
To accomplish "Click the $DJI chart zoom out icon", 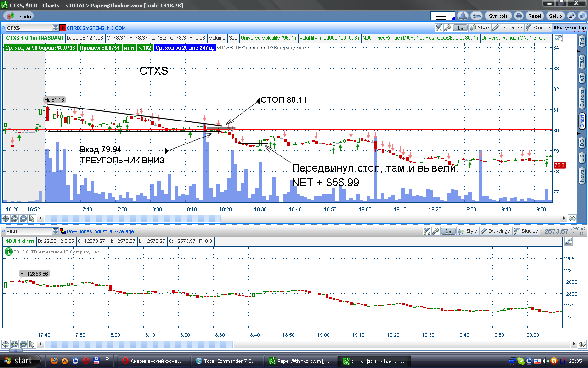I will pos(23,344).
